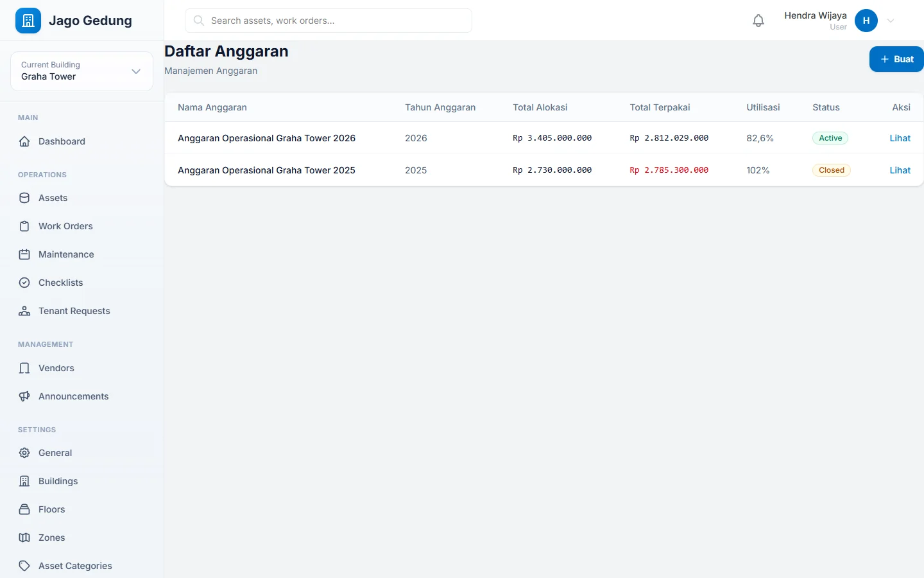Open notifications via the bell icon

(x=758, y=21)
